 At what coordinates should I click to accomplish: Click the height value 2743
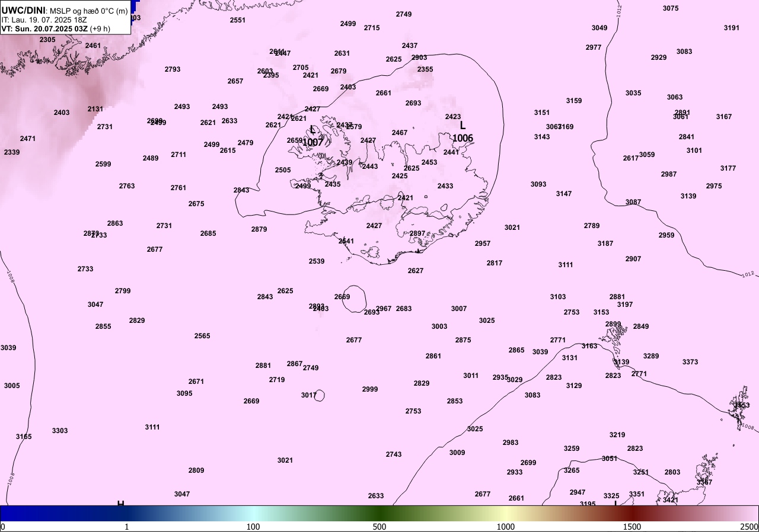394,454
